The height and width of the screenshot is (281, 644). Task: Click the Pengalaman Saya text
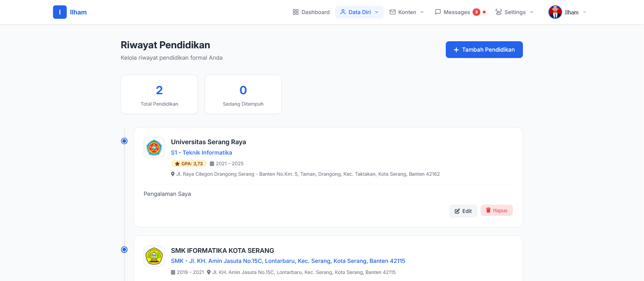pos(167,194)
